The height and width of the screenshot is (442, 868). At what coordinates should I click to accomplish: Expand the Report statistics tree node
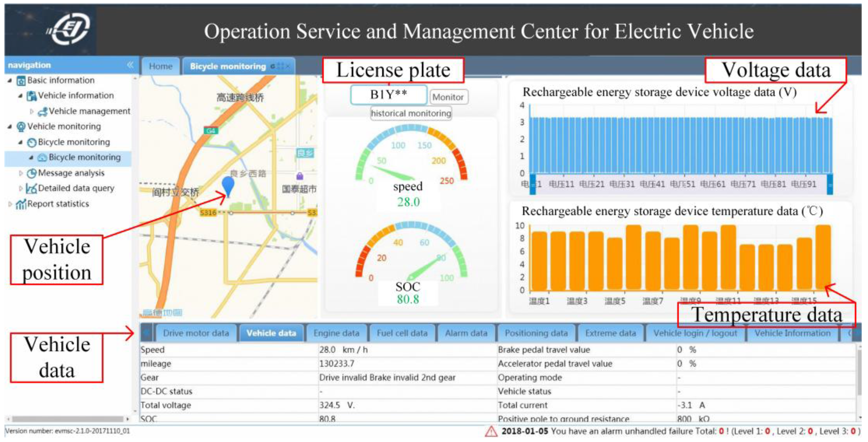tap(10, 204)
